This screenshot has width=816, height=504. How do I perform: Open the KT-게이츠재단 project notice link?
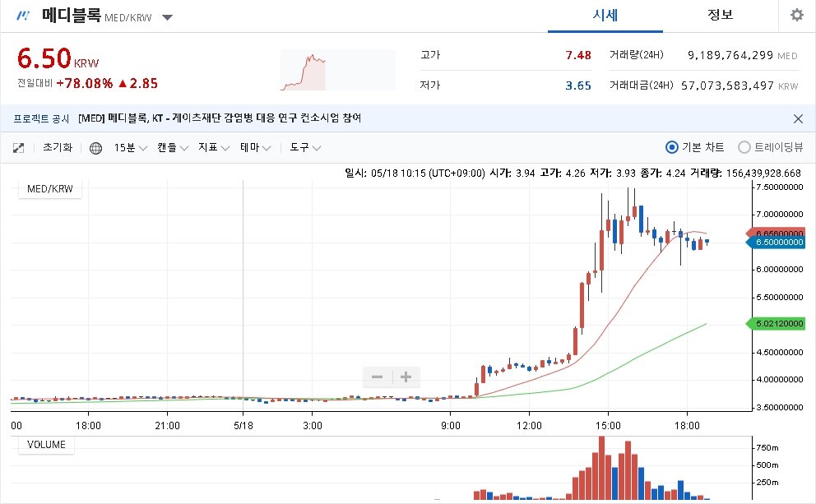click(220, 118)
